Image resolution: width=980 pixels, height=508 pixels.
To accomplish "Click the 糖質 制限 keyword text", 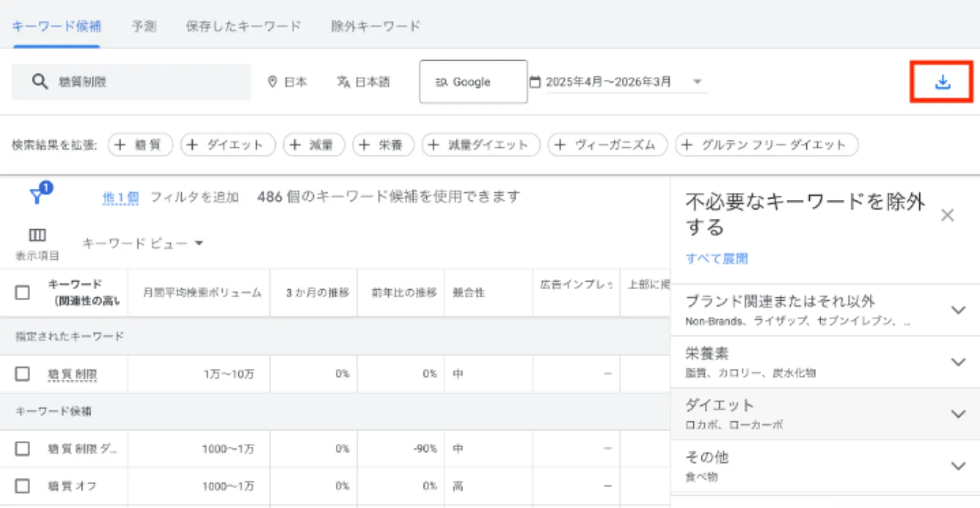I will tap(72, 374).
